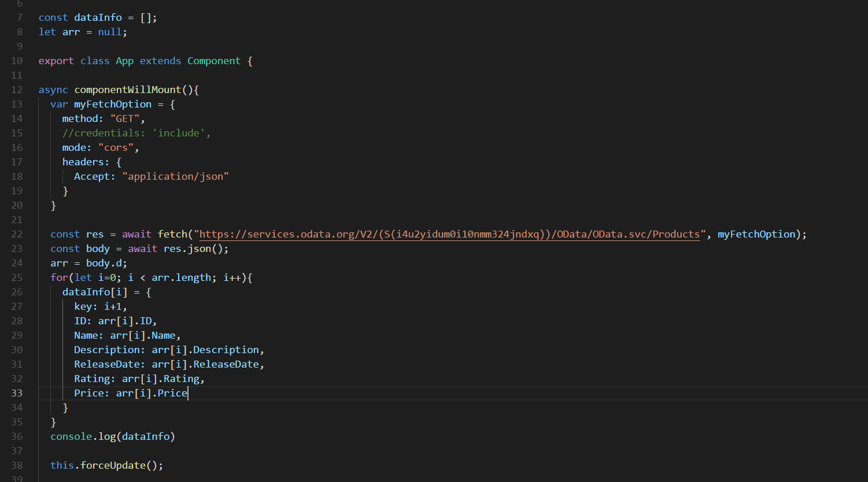Click the arr.length expression in the for loop

coord(181,277)
